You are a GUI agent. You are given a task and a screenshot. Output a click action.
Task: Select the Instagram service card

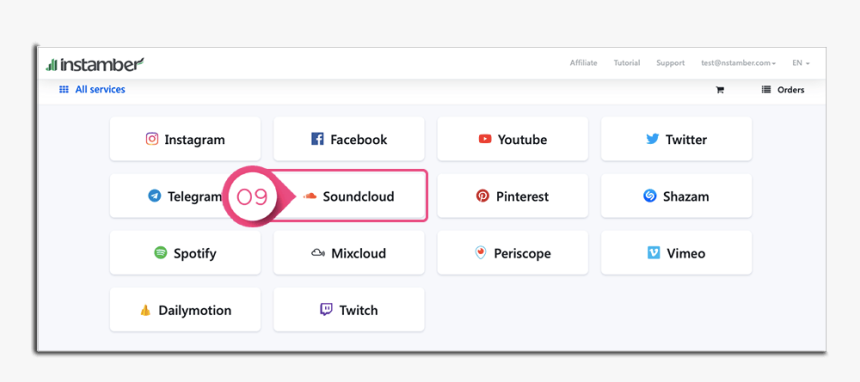click(185, 139)
